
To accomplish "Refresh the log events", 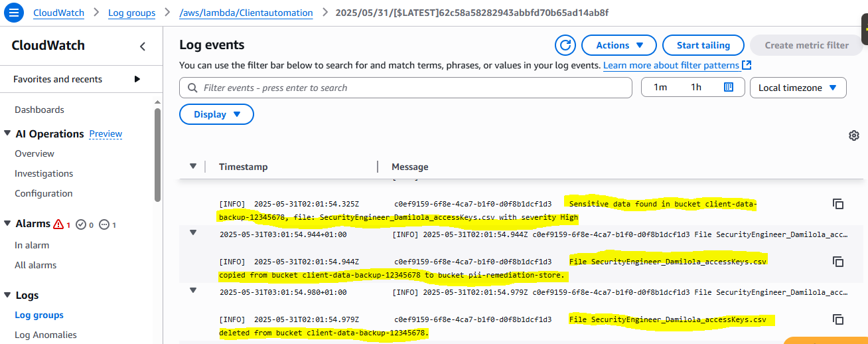I will click(x=565, y=45).
